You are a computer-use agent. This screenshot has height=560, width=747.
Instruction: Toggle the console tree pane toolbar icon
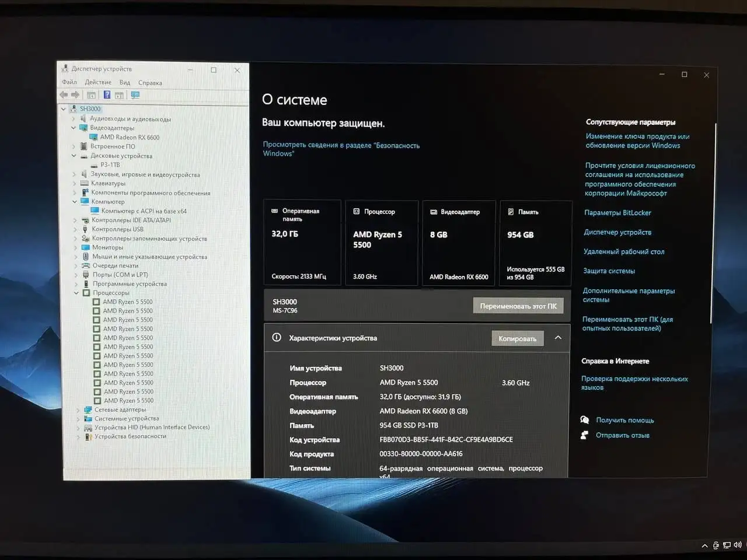click(x=91, y=95)
